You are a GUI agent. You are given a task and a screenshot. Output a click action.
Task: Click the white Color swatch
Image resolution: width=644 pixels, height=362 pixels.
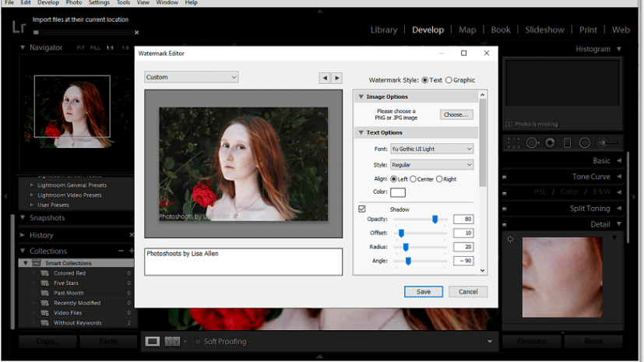398,192
